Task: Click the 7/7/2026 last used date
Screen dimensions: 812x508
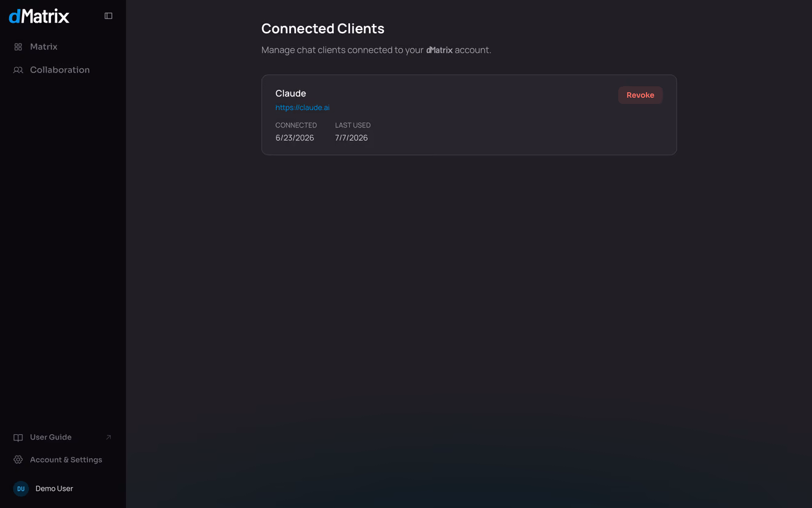Action: (352, 138)
